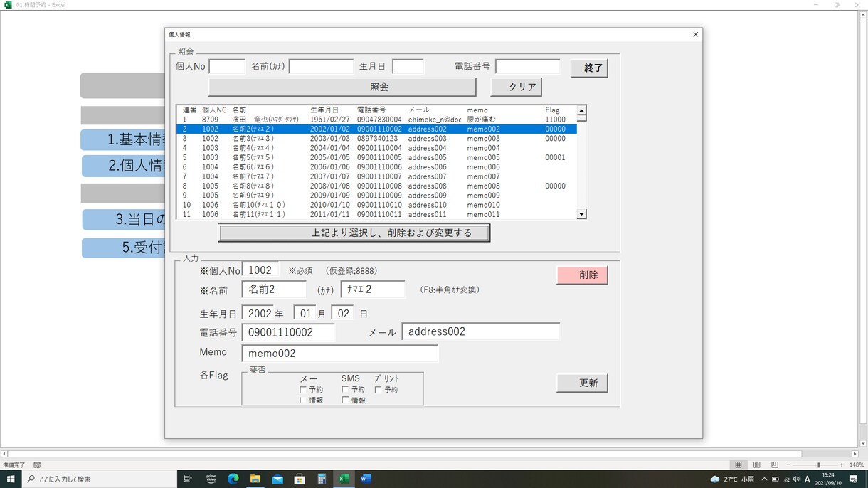Click the 個人No input showing 1002

click(260, 270)
